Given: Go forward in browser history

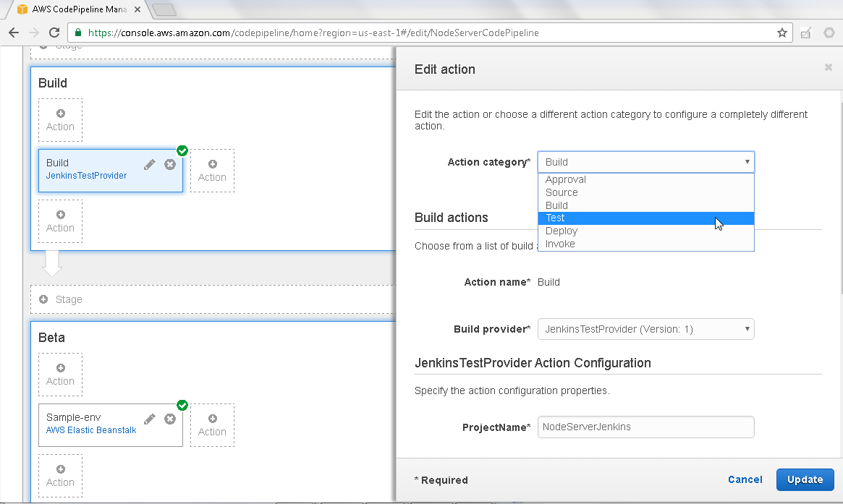Looking at the screenshot, I should [34, 33].
